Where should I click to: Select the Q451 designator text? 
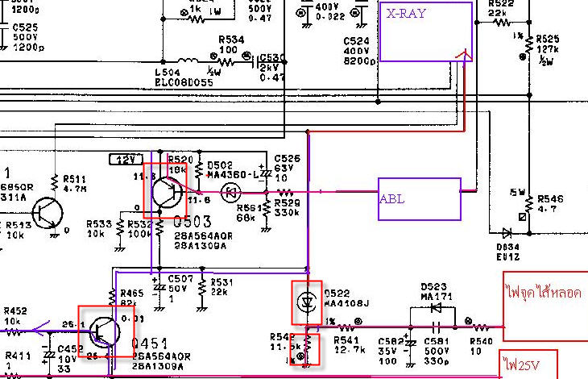click(150, 343)
